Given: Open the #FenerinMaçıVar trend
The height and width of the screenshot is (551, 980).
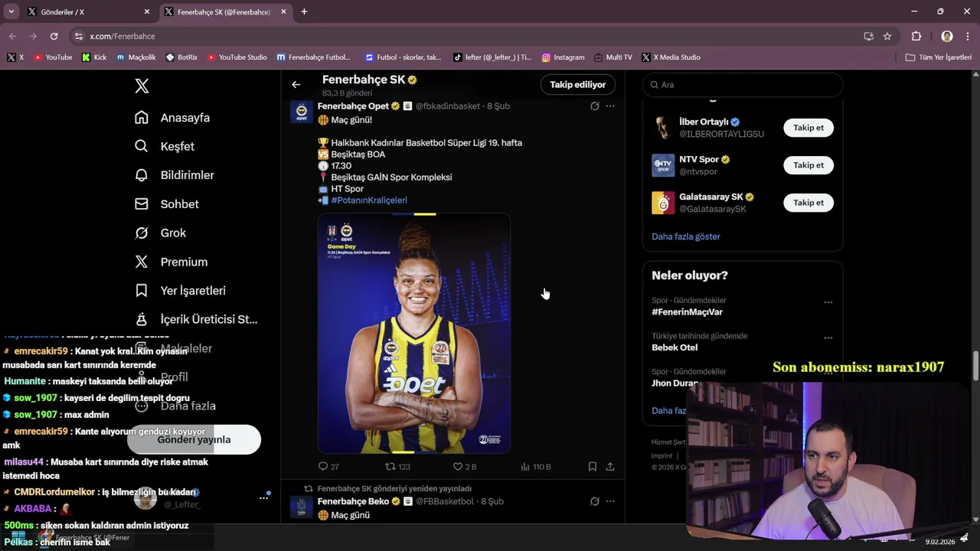Looking at the screenshot, I should click(687, 312).
